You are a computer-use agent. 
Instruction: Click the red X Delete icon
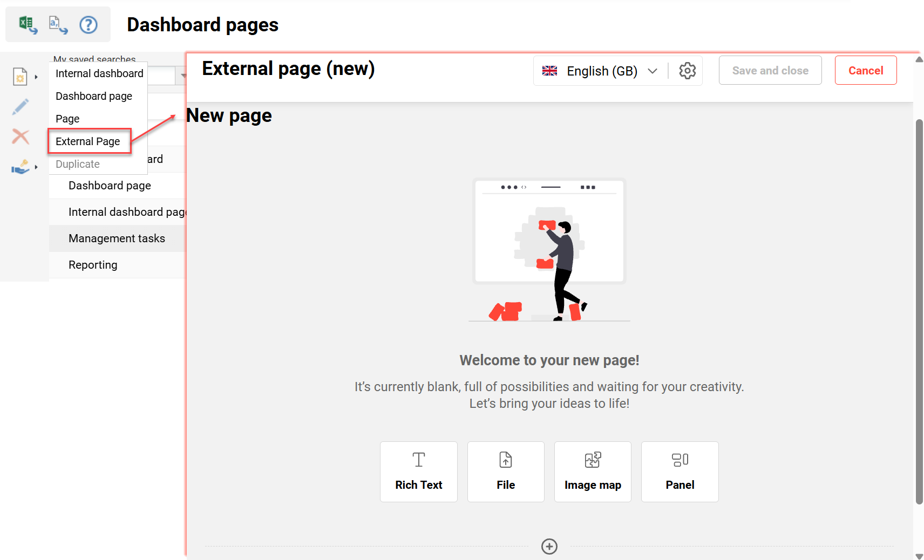(x=21, y=136)
